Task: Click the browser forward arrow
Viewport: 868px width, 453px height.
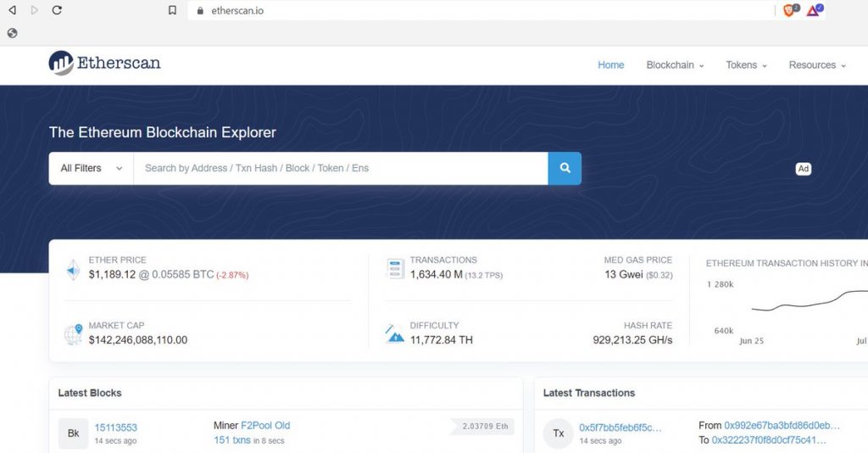Action: [x=34, y=10]
